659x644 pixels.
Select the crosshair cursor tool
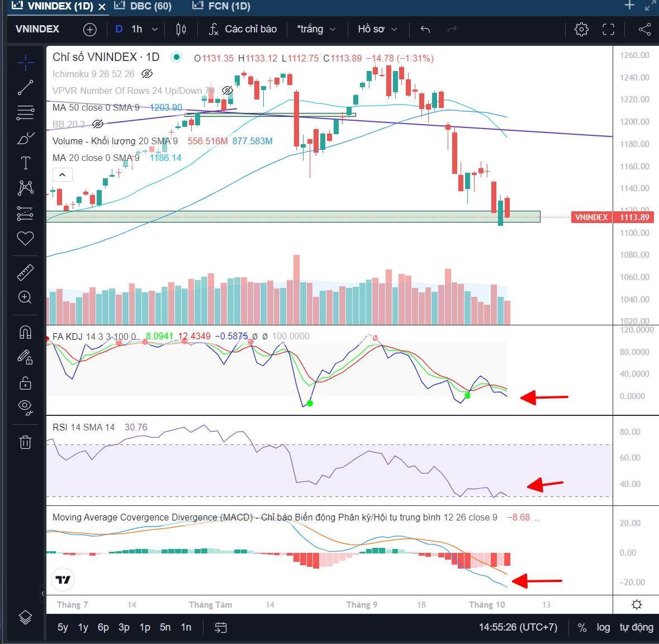(x=25, y=63)
